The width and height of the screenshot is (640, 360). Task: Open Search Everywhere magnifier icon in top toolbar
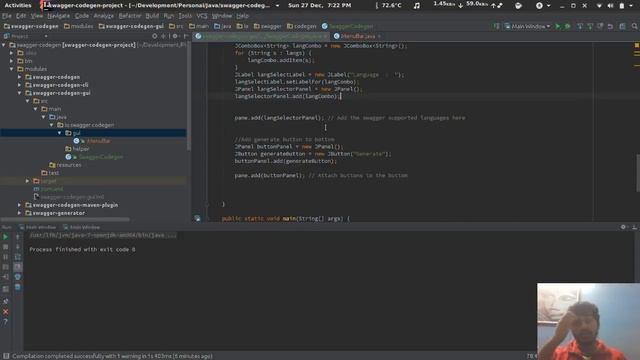(x=634, y=26)
